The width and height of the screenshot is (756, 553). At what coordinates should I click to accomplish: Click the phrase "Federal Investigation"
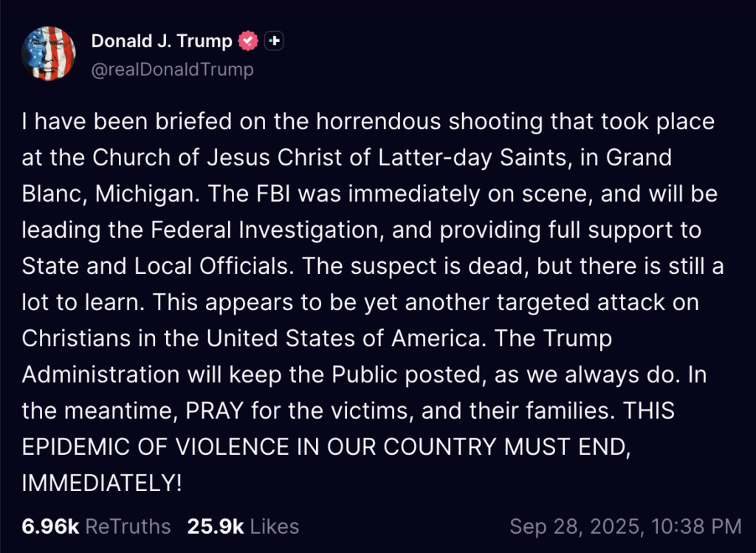tap(265, 230)
